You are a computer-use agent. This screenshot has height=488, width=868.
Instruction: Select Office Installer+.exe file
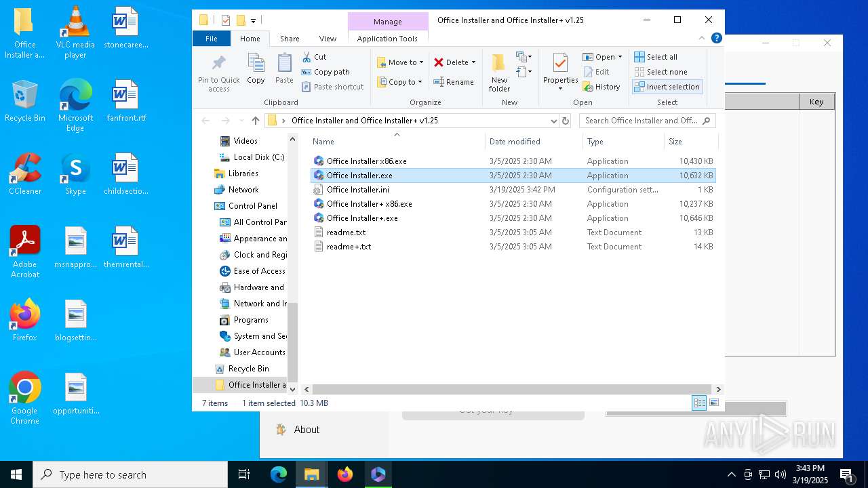click(x=513, y=218)
